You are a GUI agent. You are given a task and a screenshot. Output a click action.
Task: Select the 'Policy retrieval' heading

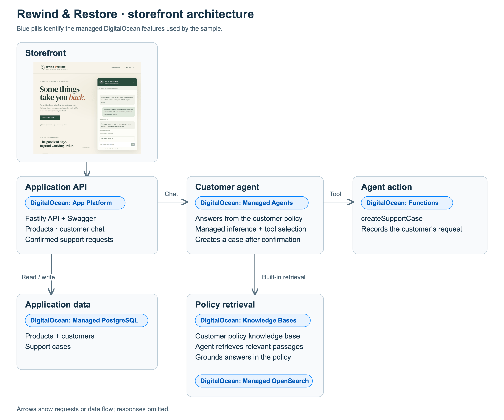pos(225,305)
